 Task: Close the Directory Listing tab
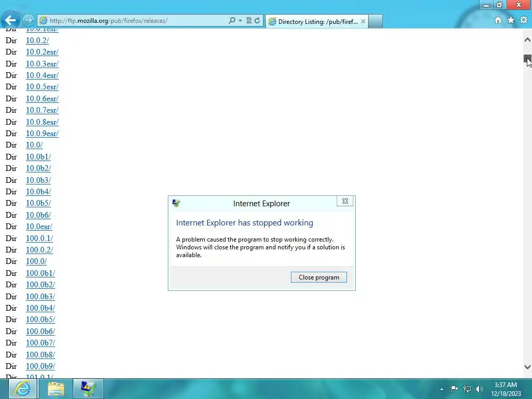tap(363, 21)
